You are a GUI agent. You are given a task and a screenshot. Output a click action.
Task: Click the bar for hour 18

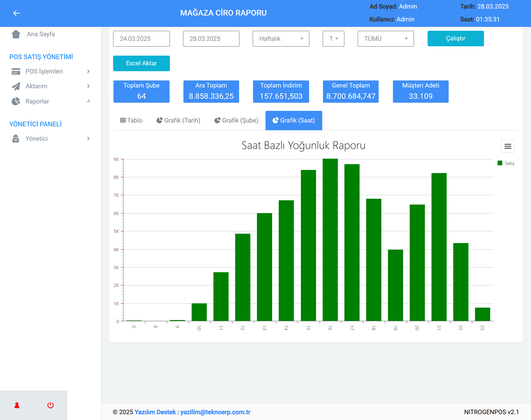pyautogui.click(x=374, y=260)
